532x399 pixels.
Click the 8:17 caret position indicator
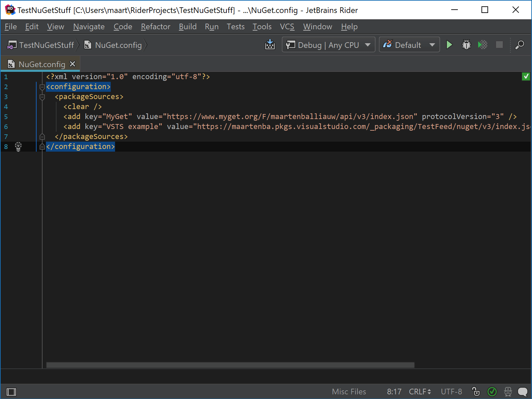pyautogui.click(x=394, y=392)
